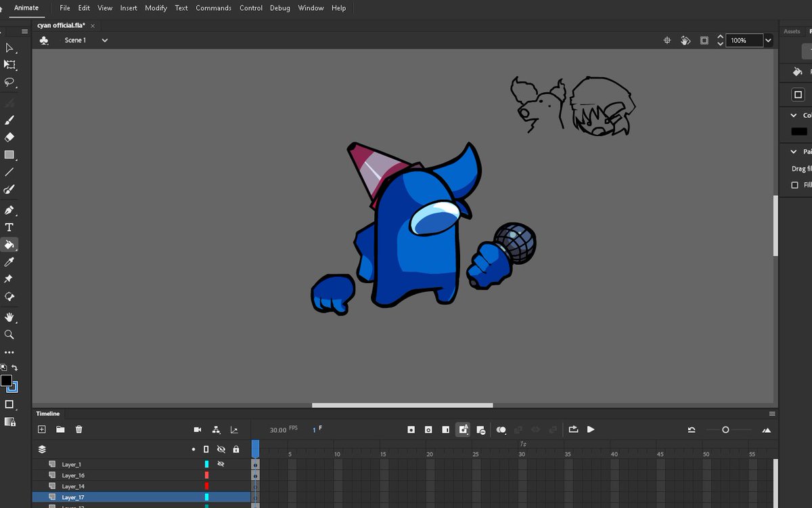
Task: Open the Scene 1 dropdown
Action: (105, 41)
